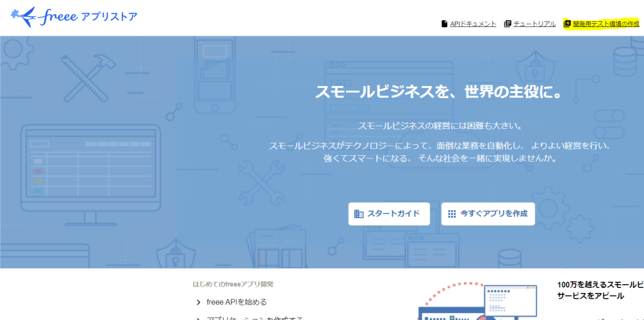Click the スモールビジネスを、世界の主役に。 headline
The height and width of the screenshot is (320, 644).
pyautogui.click(x=438, y=92)
